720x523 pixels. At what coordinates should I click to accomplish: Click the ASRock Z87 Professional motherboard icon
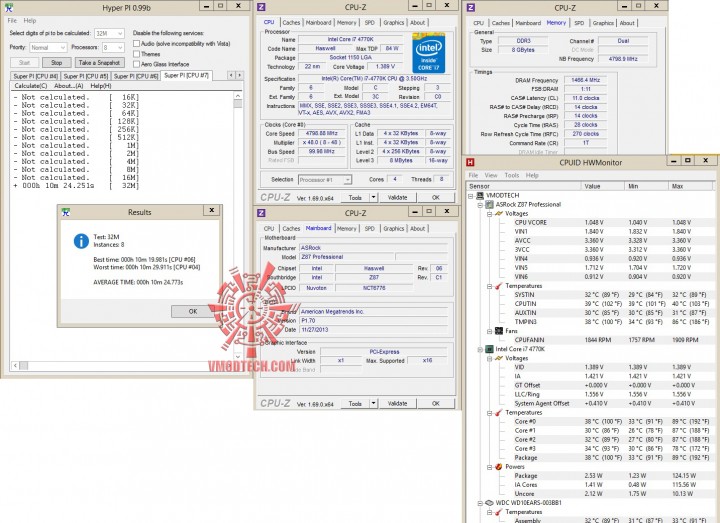(489, 204)
